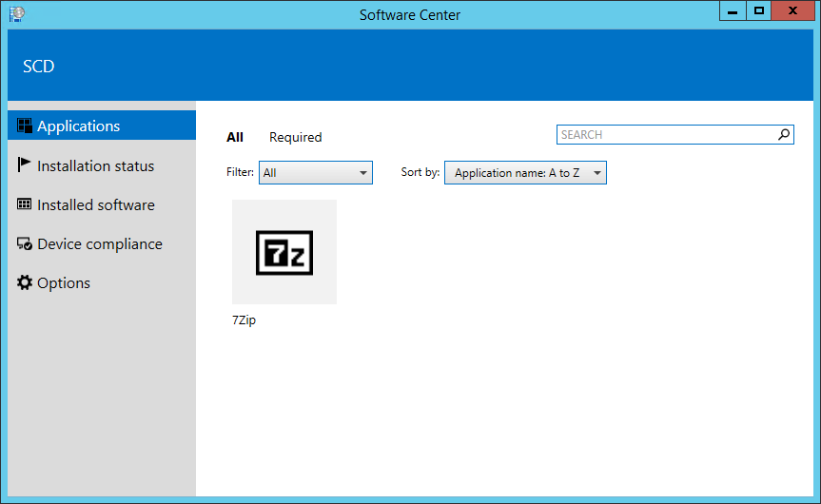Switch to the All tab
This screenshot has height=504, width=821.
[x=235, y=137]
